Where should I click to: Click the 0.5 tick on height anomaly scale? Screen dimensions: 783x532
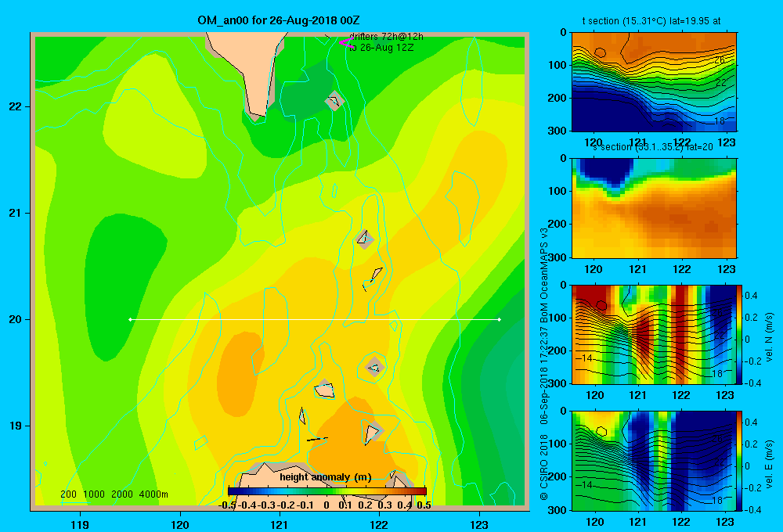424,505
